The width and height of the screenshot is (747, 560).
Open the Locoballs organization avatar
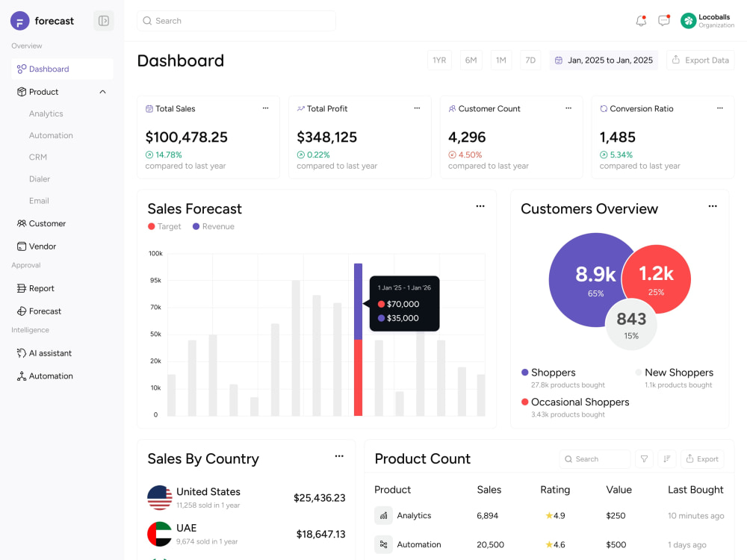688,21
